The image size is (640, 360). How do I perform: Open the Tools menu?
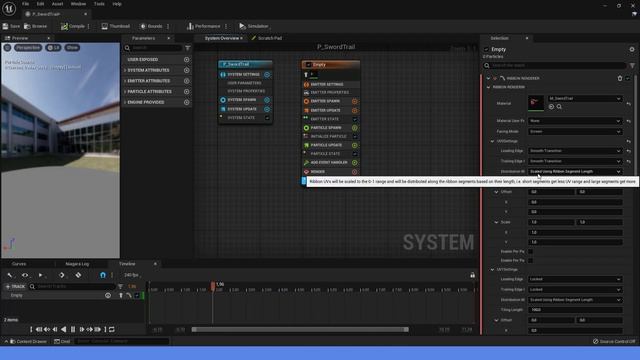(99, 4)
